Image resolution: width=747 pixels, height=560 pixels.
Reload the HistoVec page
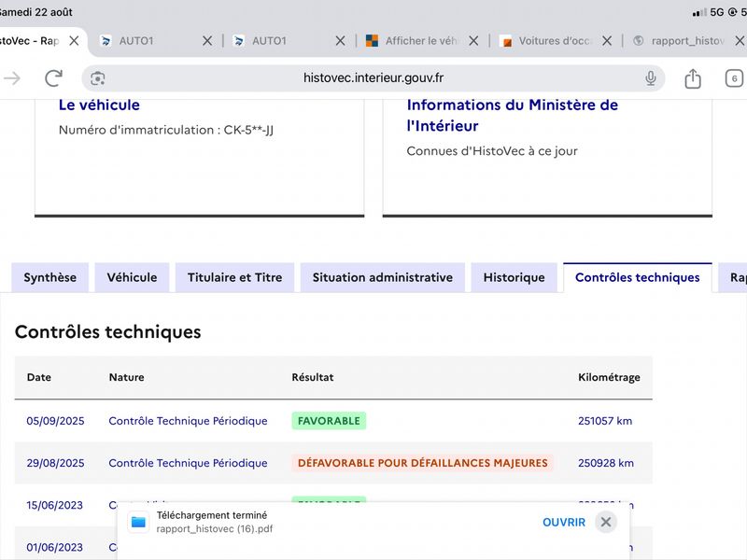53,78
